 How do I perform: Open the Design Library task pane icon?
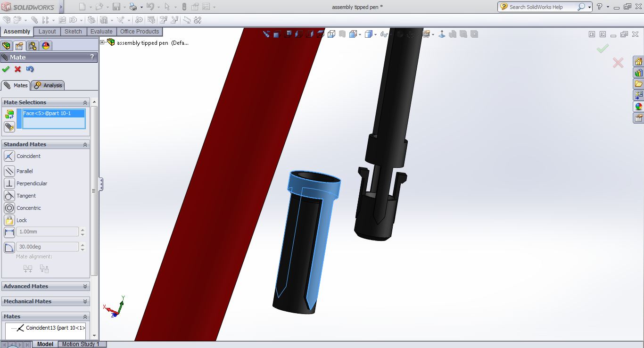click(638, 73)
